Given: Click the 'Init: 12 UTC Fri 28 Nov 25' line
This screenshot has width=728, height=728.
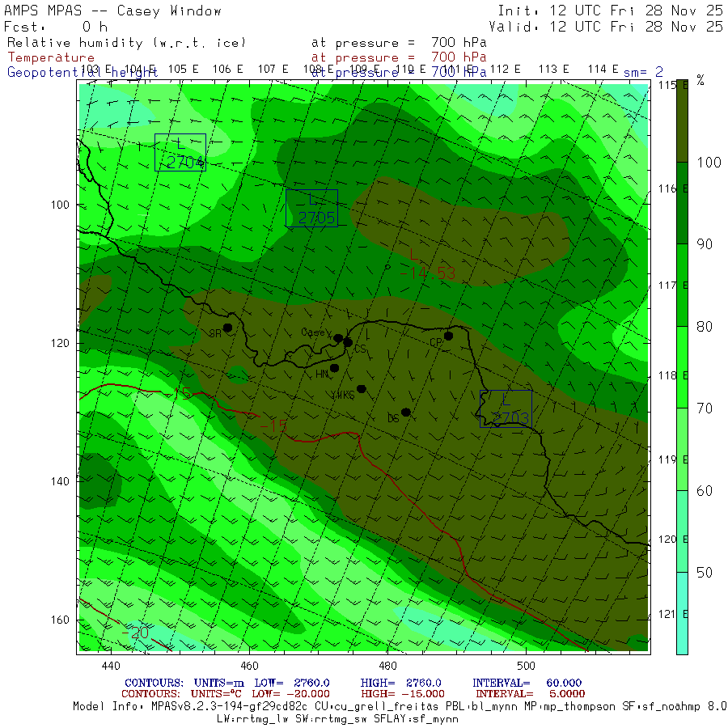Looking at the screenshot, I should [610, 11].
